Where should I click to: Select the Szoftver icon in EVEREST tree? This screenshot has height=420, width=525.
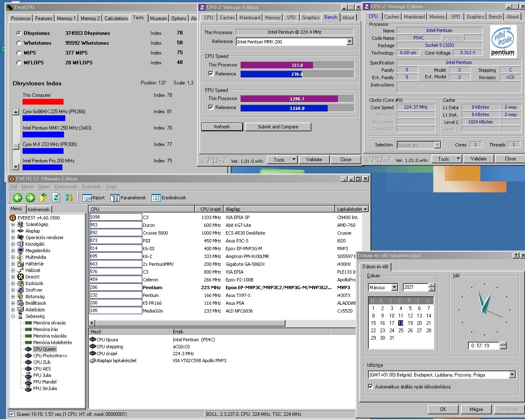click(x=21, y=290)
